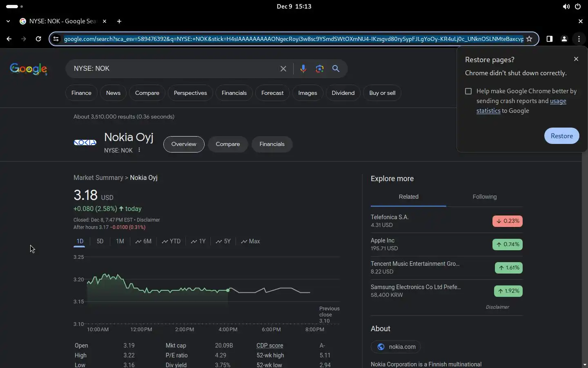
Task: Open the system power menu
Action: pos(578,7)
